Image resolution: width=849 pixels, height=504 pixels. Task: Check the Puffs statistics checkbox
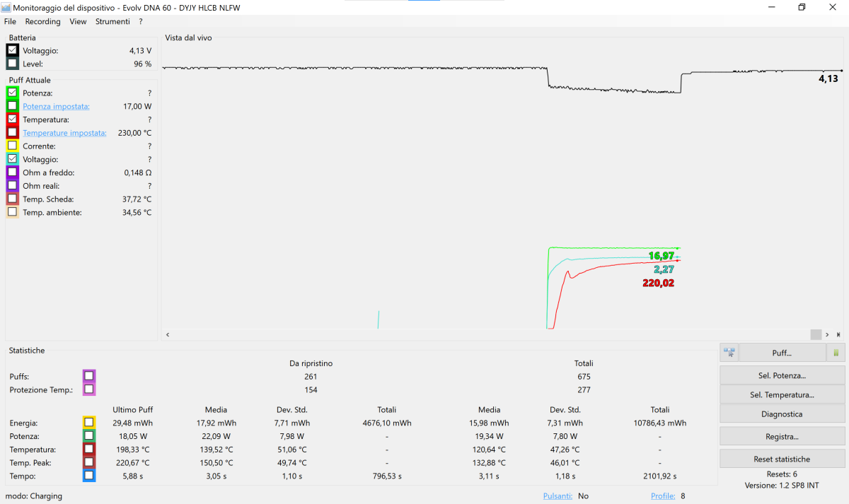[88, 376]
